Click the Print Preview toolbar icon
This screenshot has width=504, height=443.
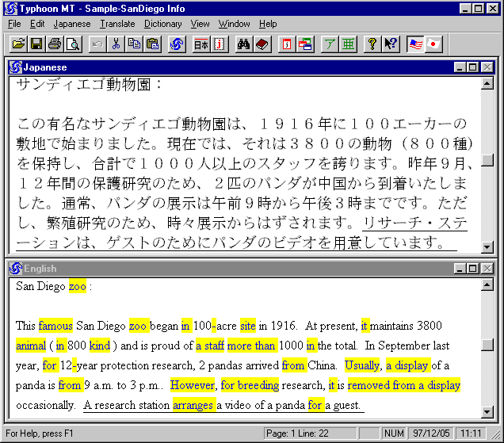tap(73, 44)
